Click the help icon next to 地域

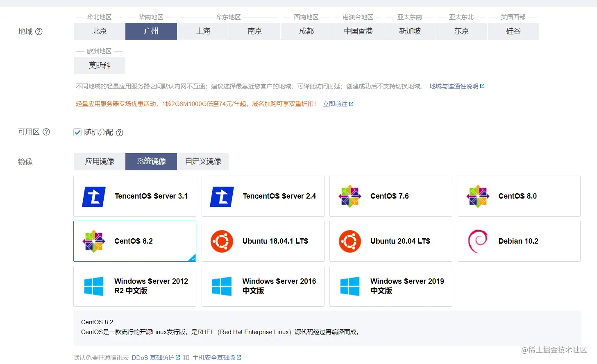point(39,32)
